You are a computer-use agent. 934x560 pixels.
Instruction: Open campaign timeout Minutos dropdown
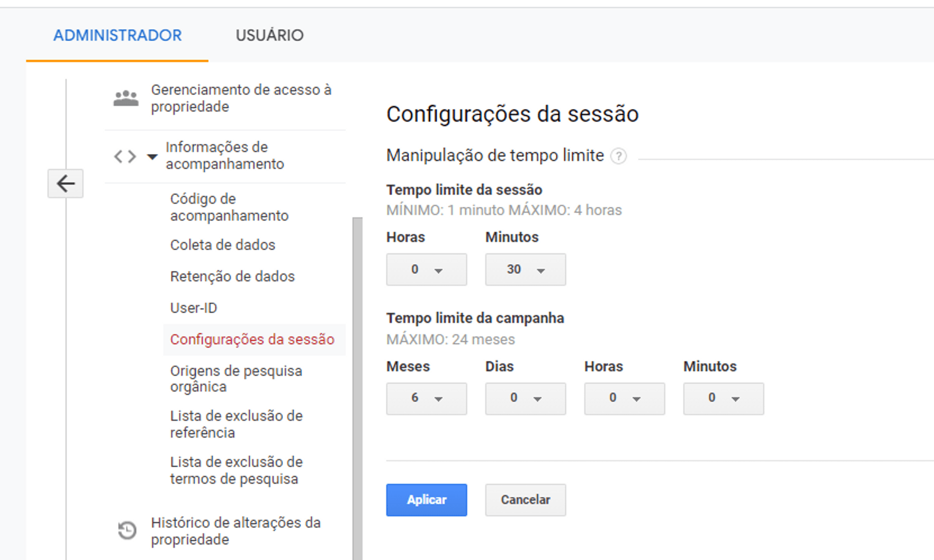point(723,398)
